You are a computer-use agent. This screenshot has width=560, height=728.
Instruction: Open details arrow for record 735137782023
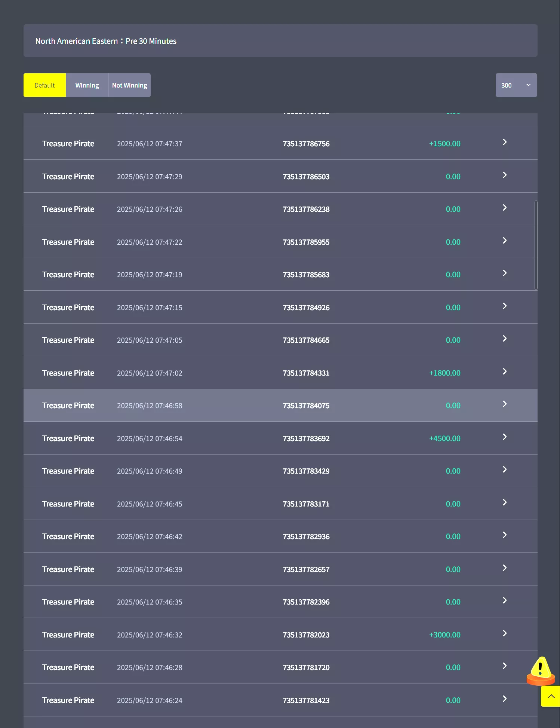coord(505,633)
